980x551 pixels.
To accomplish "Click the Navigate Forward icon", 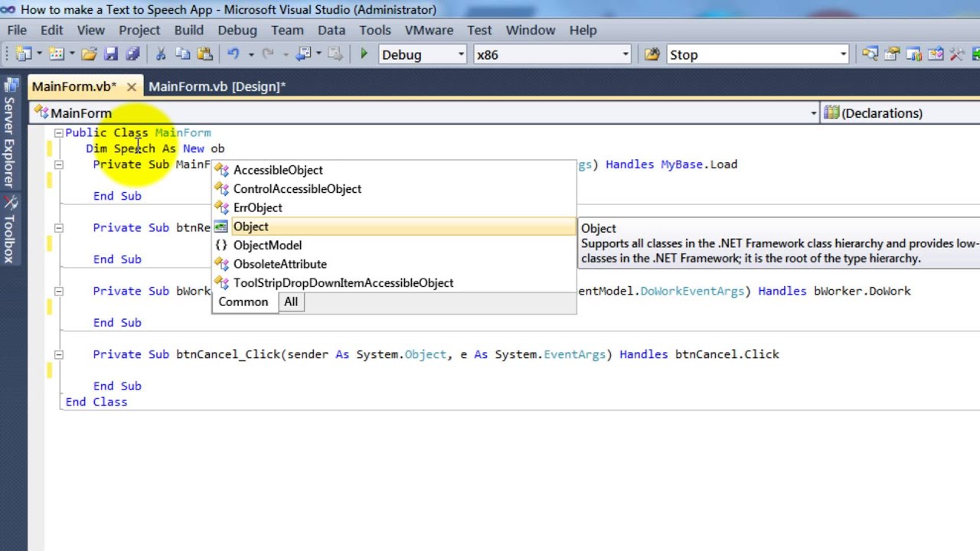I will pos(335,54).
